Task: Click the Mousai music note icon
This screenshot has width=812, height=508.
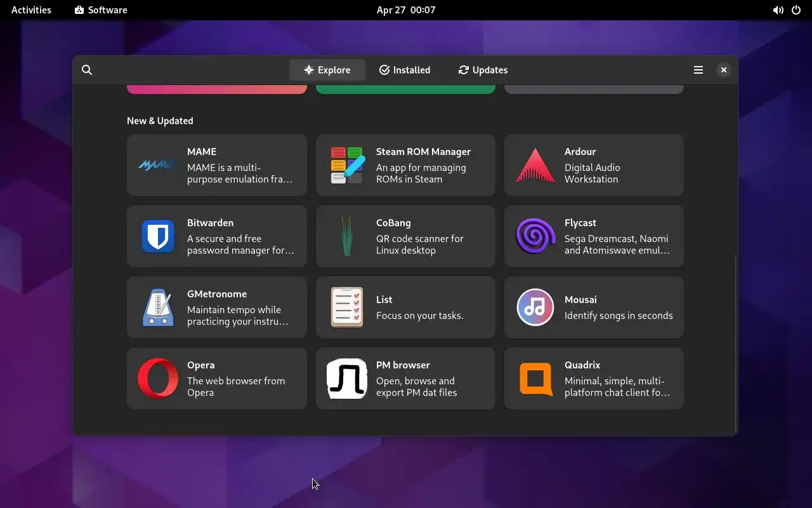Action: pyautogui.click(x=535, y=307)
